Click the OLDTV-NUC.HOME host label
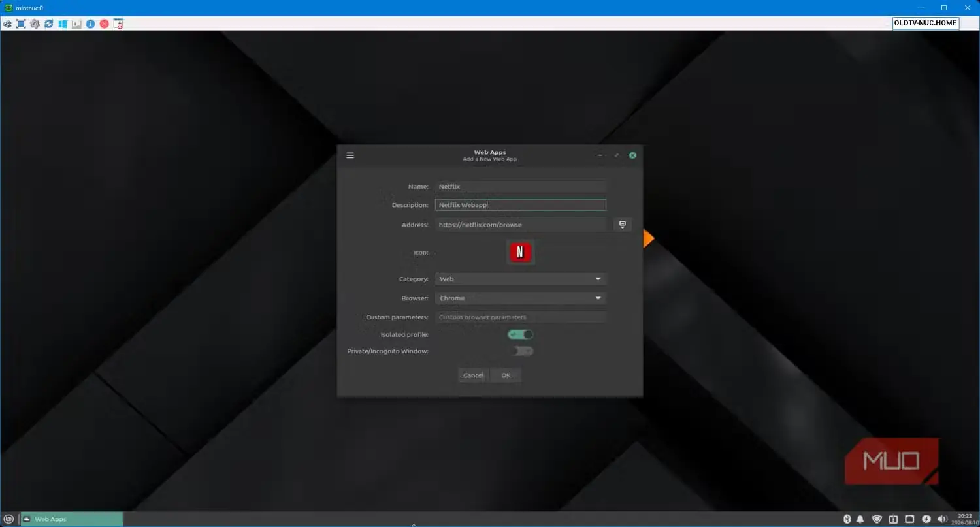 tap(926, 23)
